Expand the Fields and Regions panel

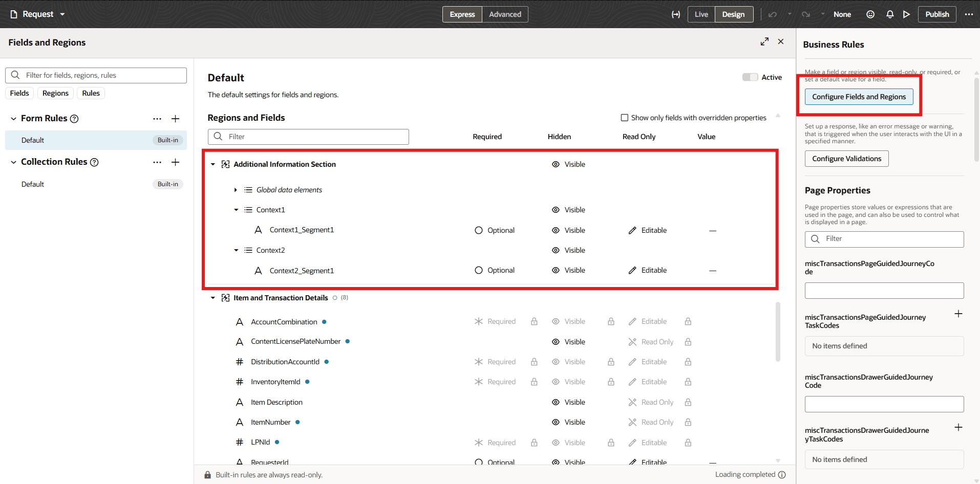pos(764,41)
